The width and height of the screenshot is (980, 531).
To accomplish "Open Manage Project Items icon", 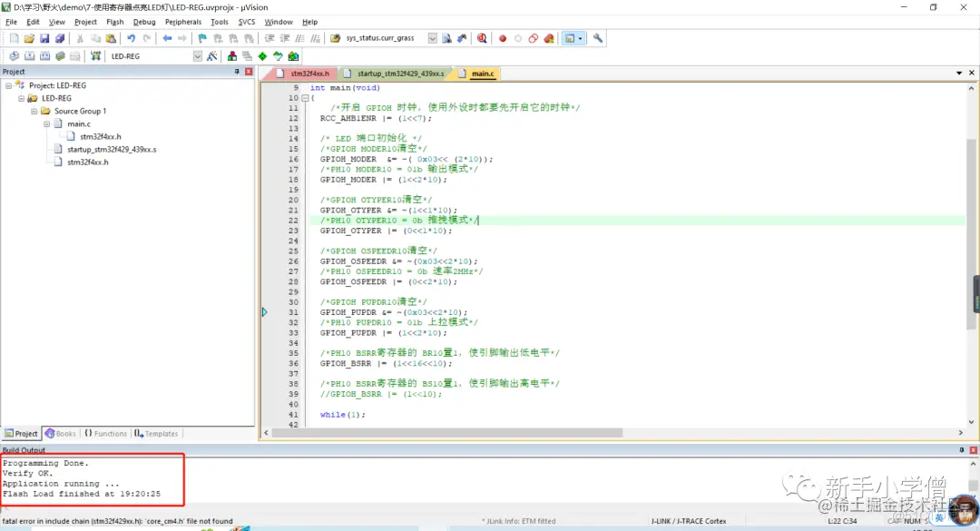I will [x=232, y=56].
